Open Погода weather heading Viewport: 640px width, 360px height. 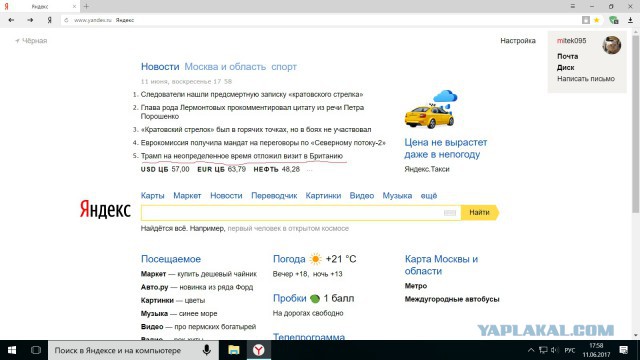click(x=289, y=259)
